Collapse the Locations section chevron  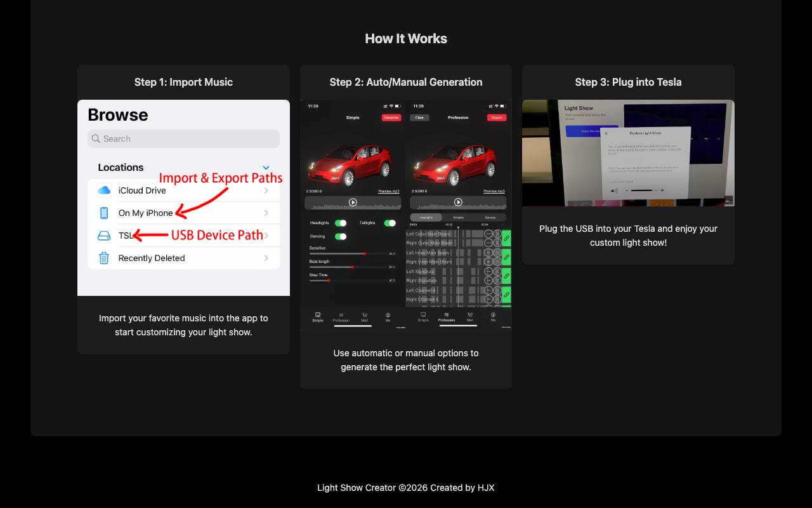(x=266, y=168)
